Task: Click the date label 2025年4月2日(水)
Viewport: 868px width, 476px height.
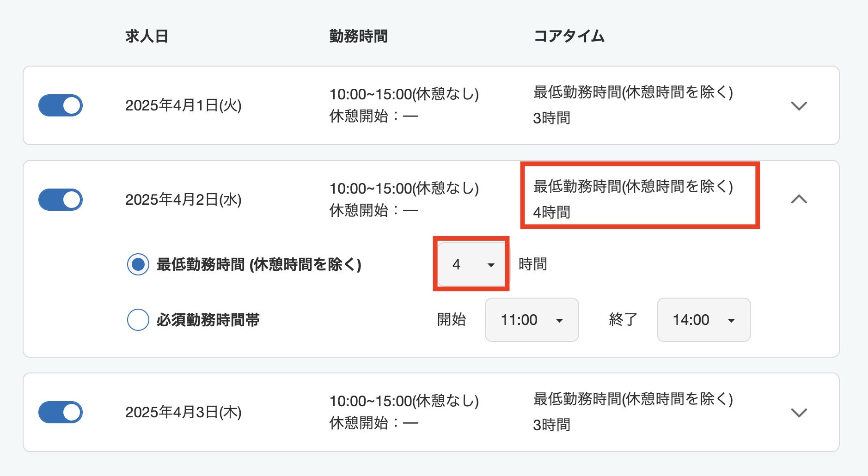Action: 183,200
